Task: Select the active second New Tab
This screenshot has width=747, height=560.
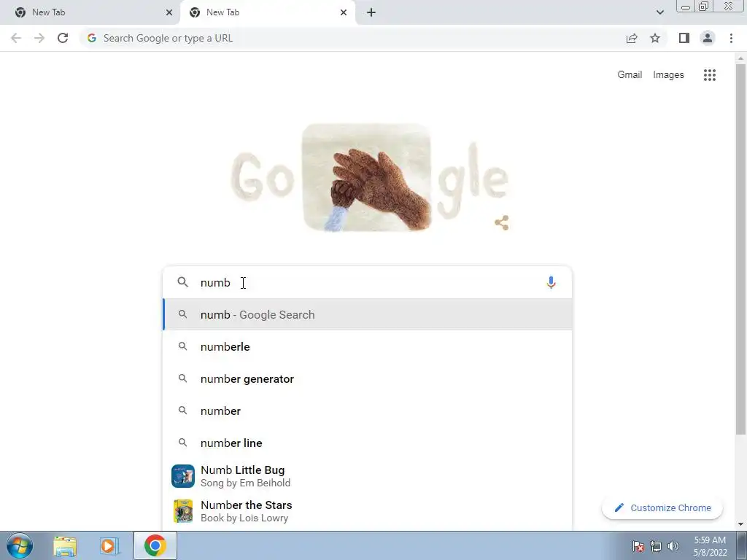Action: pos(268,12)
